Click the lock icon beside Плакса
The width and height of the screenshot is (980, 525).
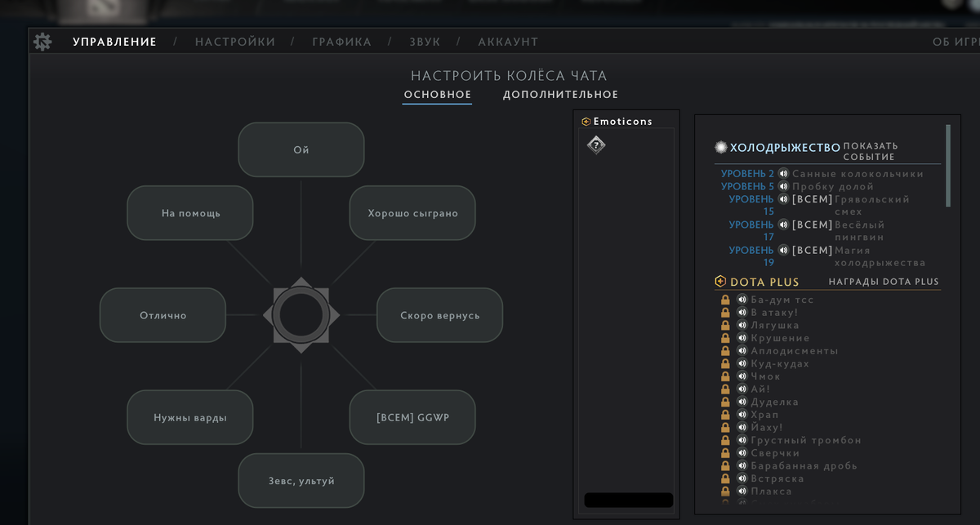coord(725,492)
